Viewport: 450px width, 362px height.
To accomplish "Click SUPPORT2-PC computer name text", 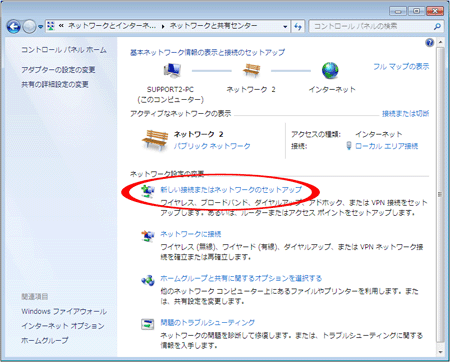I will (170, 89).
